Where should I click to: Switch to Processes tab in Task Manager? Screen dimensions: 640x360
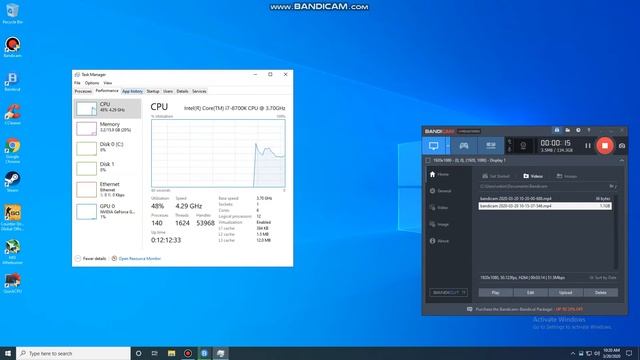[x=83, y=91]
